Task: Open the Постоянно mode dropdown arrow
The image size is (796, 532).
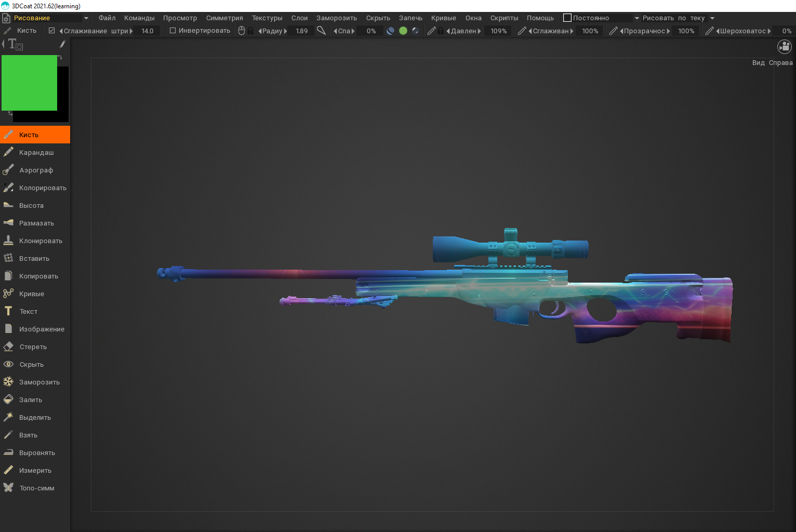Action: [637, 18]
